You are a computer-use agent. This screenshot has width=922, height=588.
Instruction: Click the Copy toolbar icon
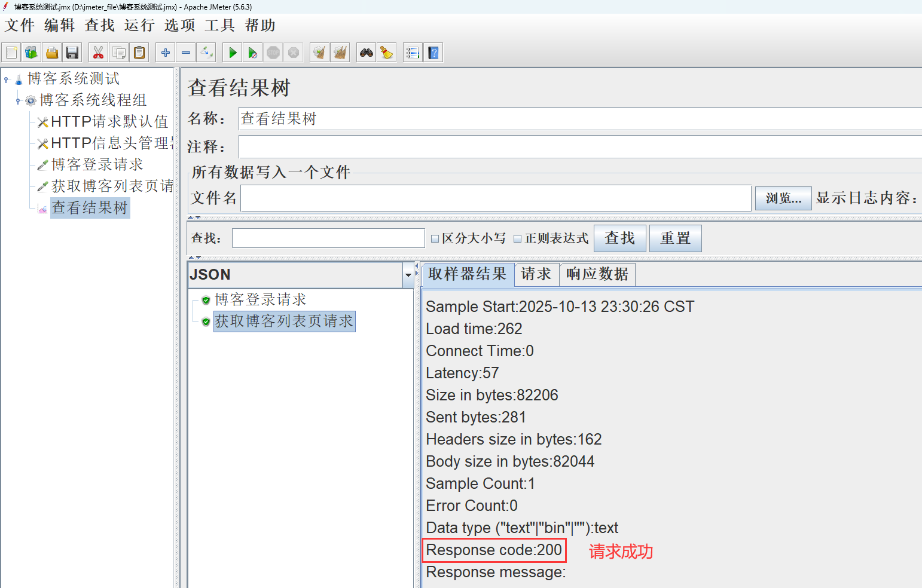point(119,53)
